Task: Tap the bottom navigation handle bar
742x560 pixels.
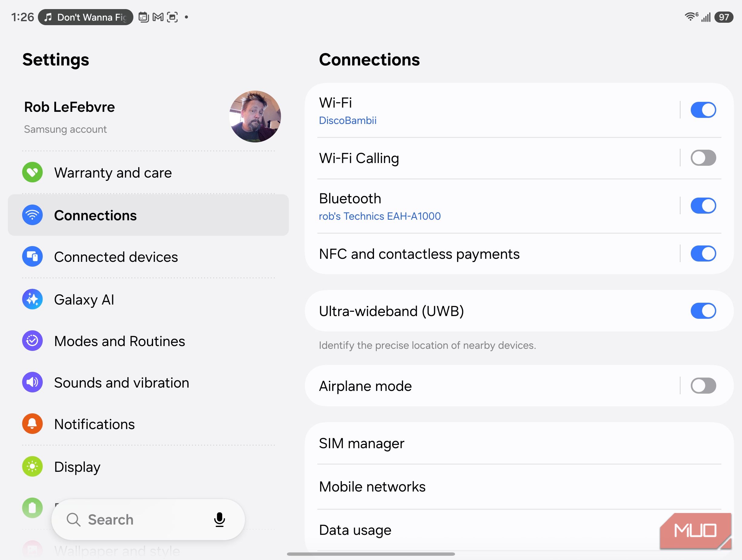Action: (371, 554)
